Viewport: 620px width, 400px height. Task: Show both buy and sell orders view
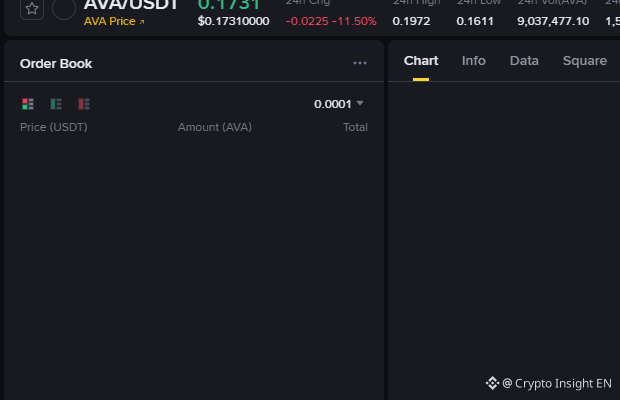(x=28, y=104)
